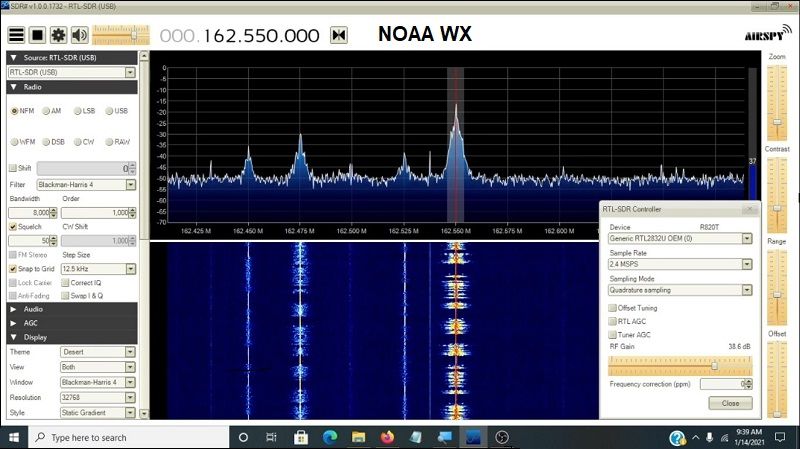Mute audio with speaker icon
The image size is (800, 449).
click(x=80, y=35)
